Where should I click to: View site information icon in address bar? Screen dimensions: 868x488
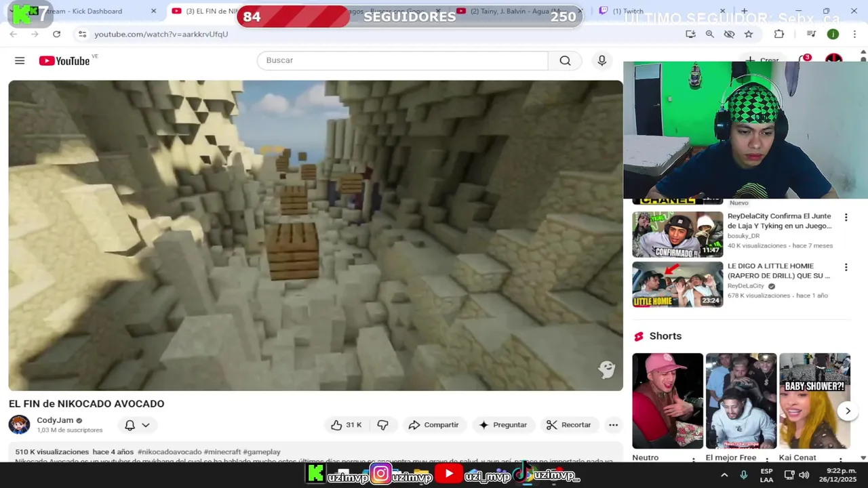tap(82, 34)
